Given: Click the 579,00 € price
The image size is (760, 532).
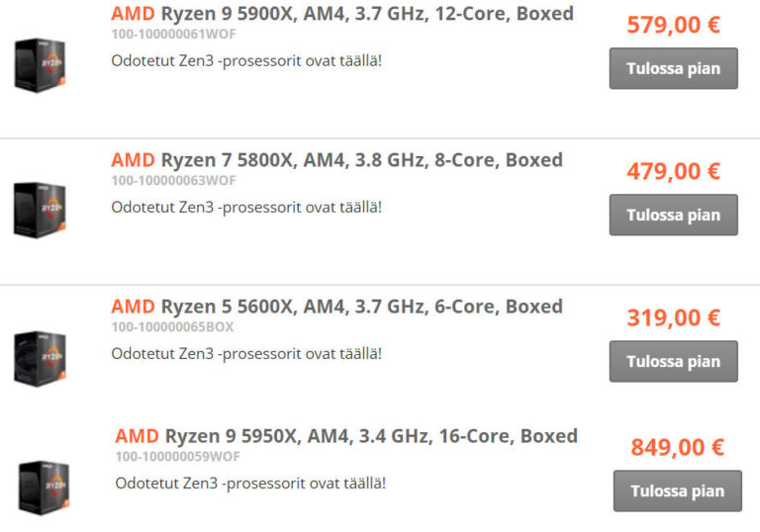Looking at the screenshot, I should pyautogui.click(x=673, y=25).
